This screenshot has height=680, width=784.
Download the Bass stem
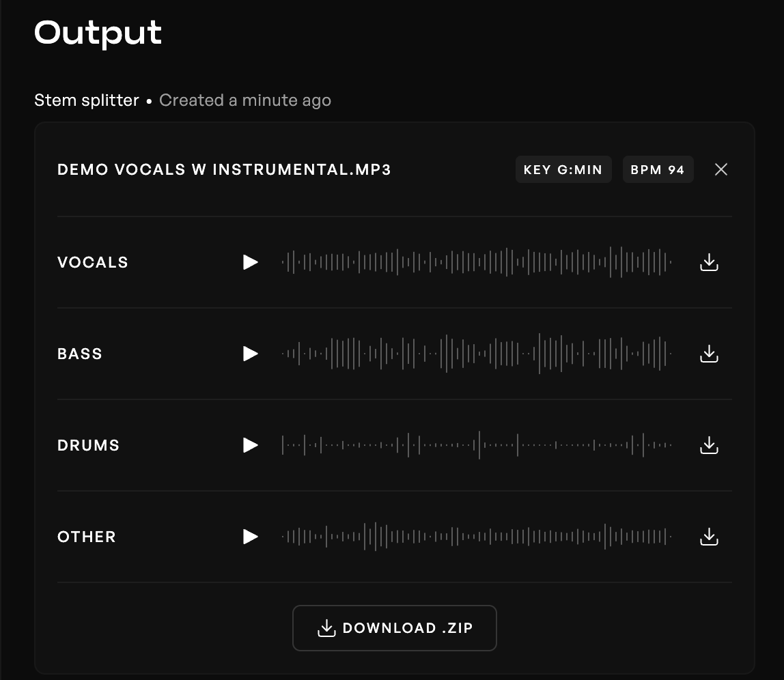tap(709, 354)
